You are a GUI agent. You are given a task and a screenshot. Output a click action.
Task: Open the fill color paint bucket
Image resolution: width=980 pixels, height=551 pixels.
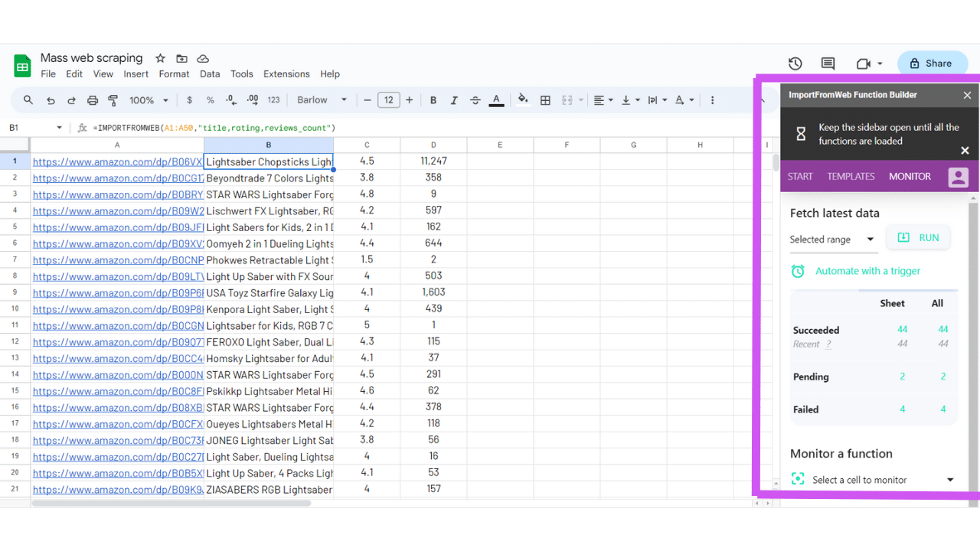[523, 100]
